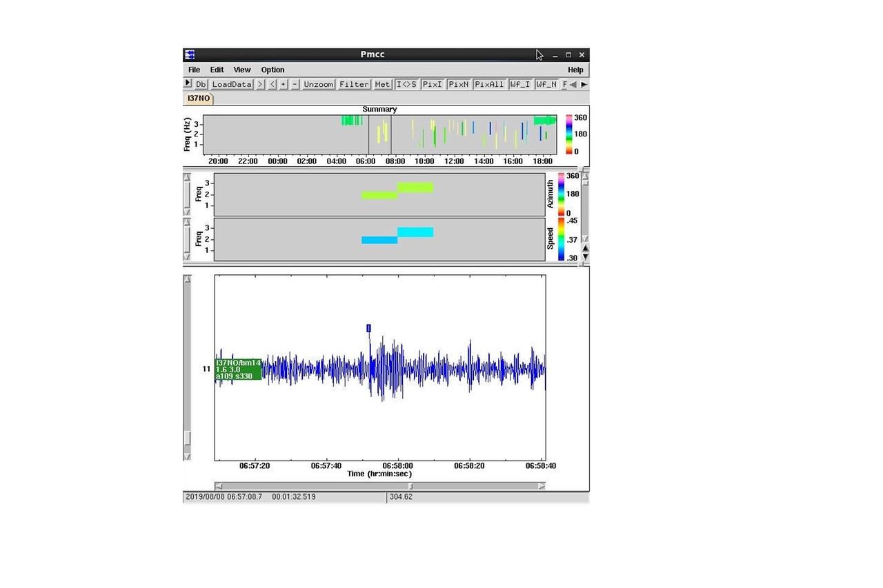Click the LoadData button
The image size is (883, 588).
click(x=232, y=84)
